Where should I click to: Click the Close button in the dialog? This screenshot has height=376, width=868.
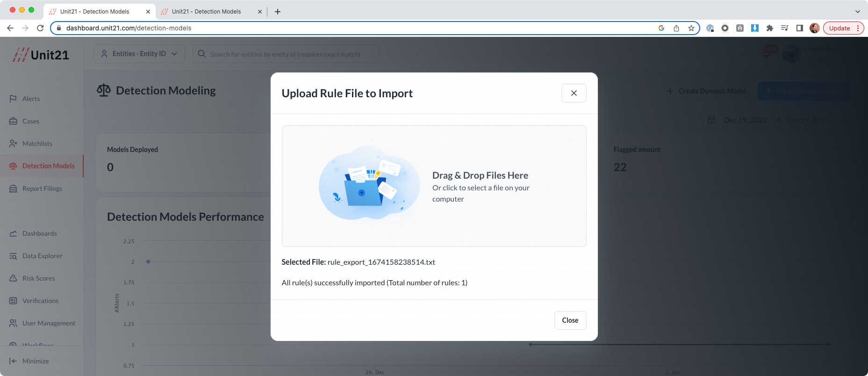570,320
